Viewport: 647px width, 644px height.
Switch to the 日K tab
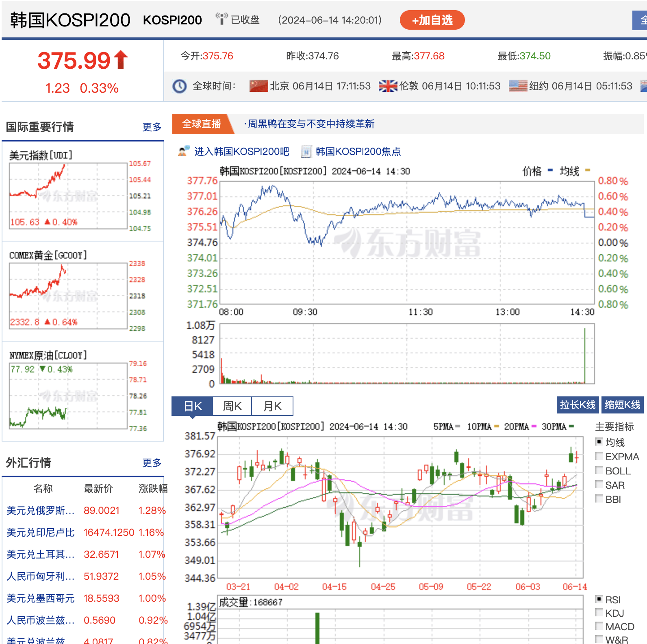pos(192,406)
